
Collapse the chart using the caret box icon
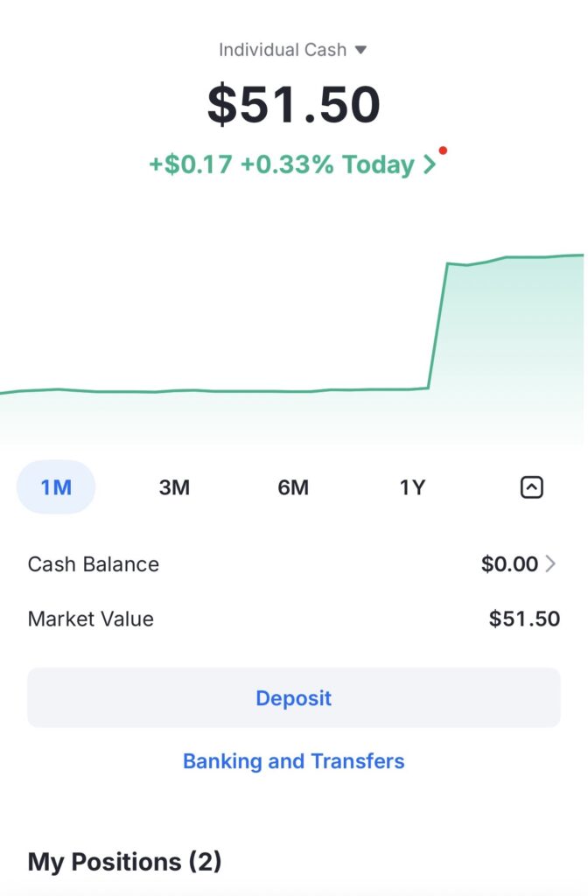pyautogui.click(x=531, y=487)
